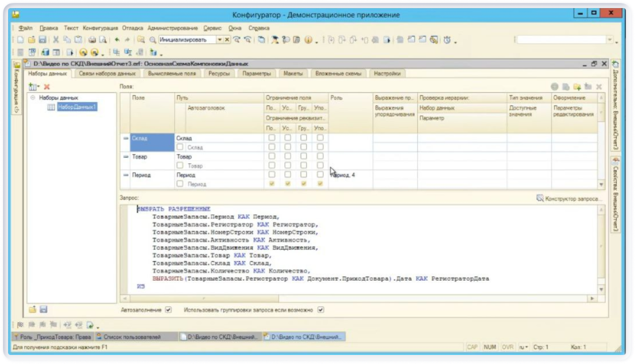Tick the Склад auto-header checkbox
This screenshot has width=635, height=364.
click(180, 147)
